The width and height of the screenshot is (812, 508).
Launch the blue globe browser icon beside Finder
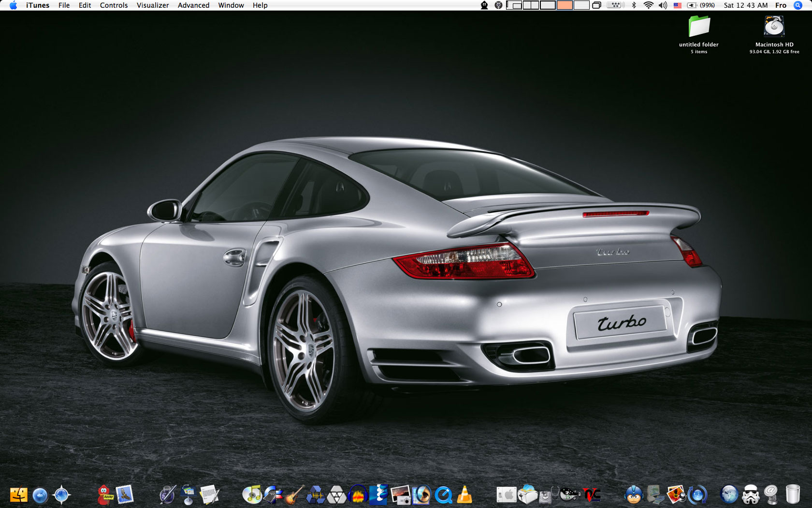click(x=40, y=495)
